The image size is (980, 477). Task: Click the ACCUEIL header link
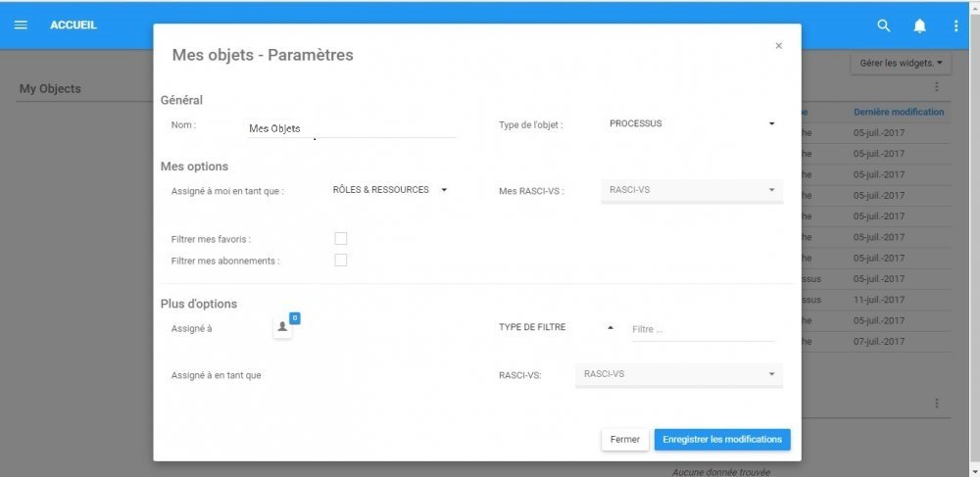point(73,25)
